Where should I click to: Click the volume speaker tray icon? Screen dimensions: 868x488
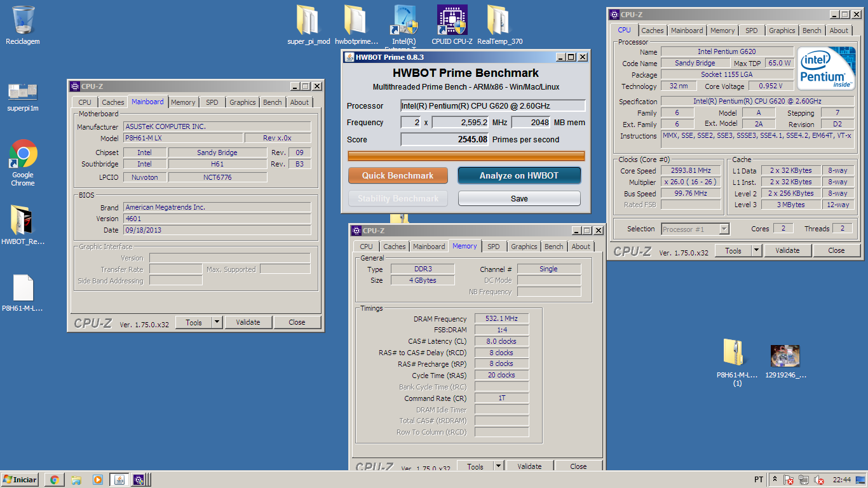click(x=819, y=480)
